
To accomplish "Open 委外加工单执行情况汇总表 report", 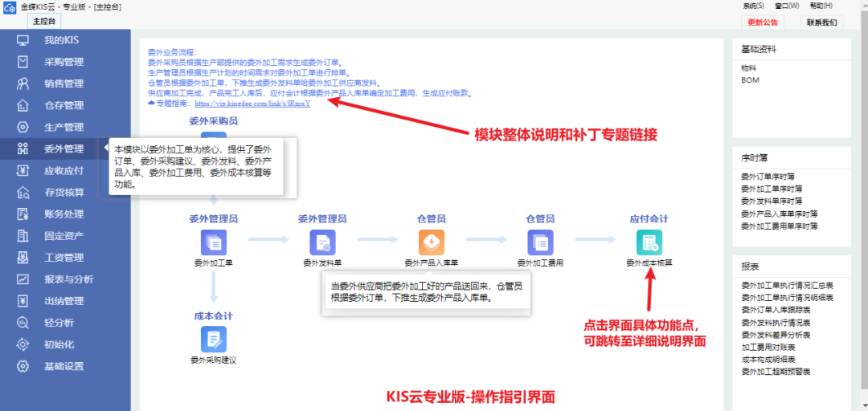I will [787, 286].
